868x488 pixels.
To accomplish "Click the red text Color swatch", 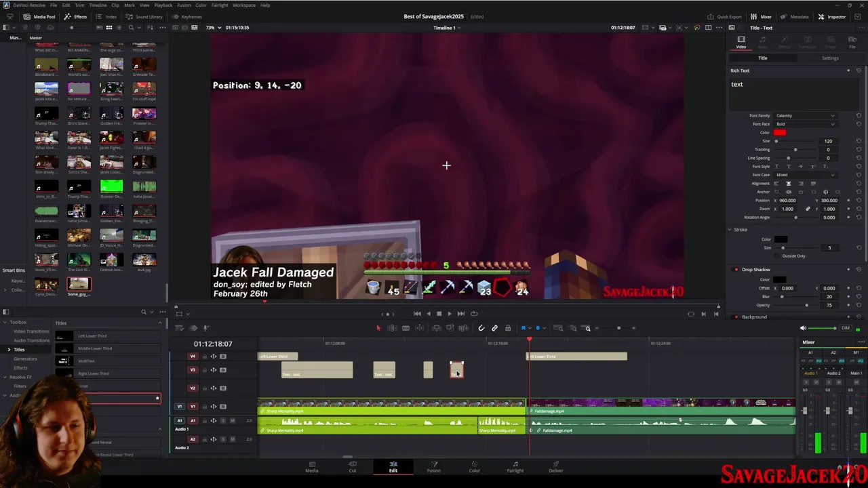I will click(x=780, y=132).
